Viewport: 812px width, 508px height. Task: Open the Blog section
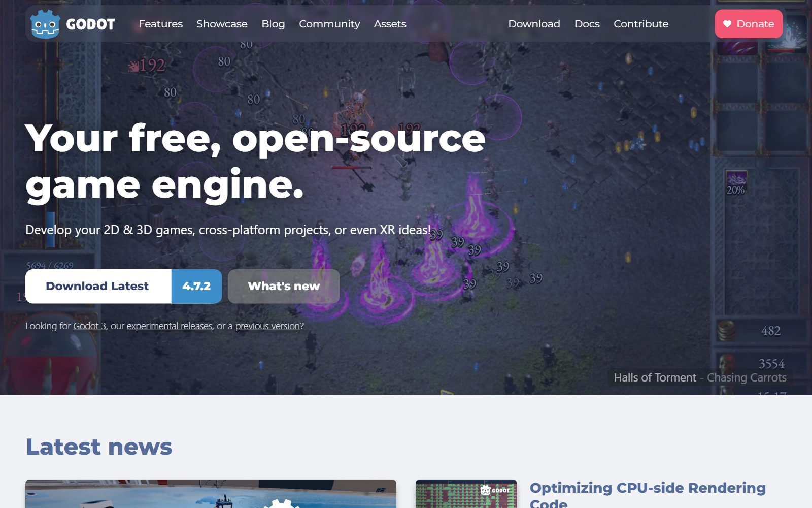tap(273, 24)
